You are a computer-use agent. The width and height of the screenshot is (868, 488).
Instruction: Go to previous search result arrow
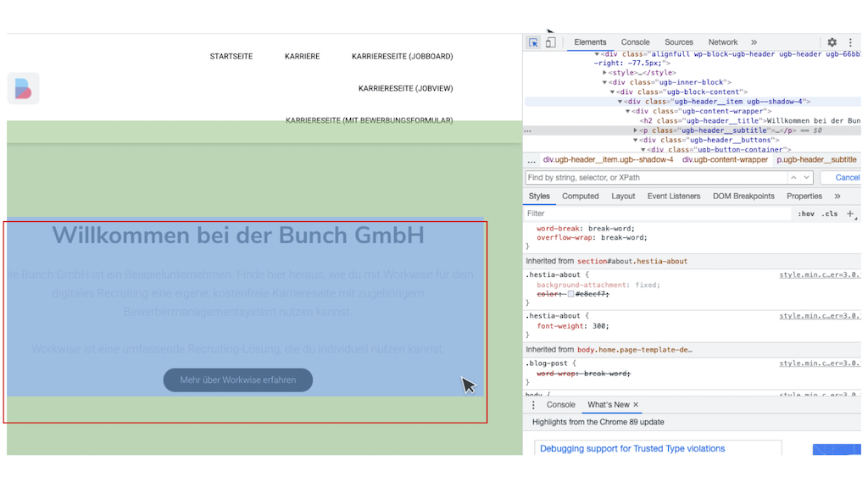point(793,178)
